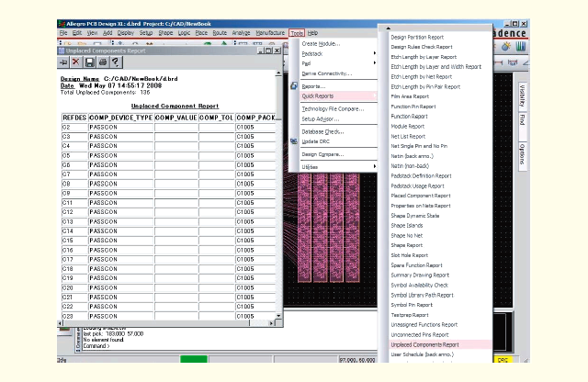
Task: Open the Display menu
Action: point(126,33)
